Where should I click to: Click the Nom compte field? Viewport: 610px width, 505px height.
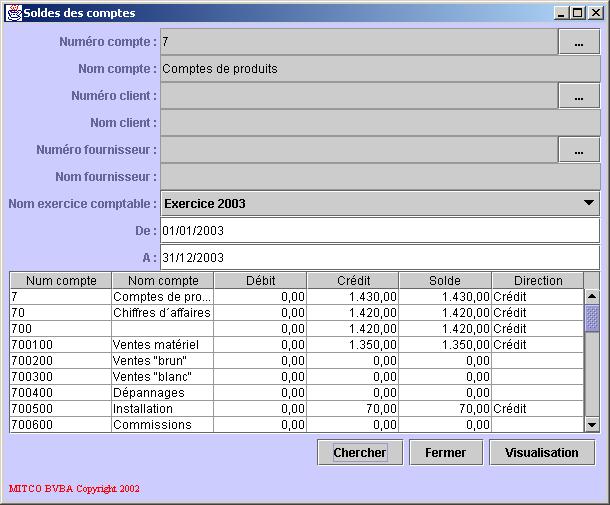click(x=380, y=69)
